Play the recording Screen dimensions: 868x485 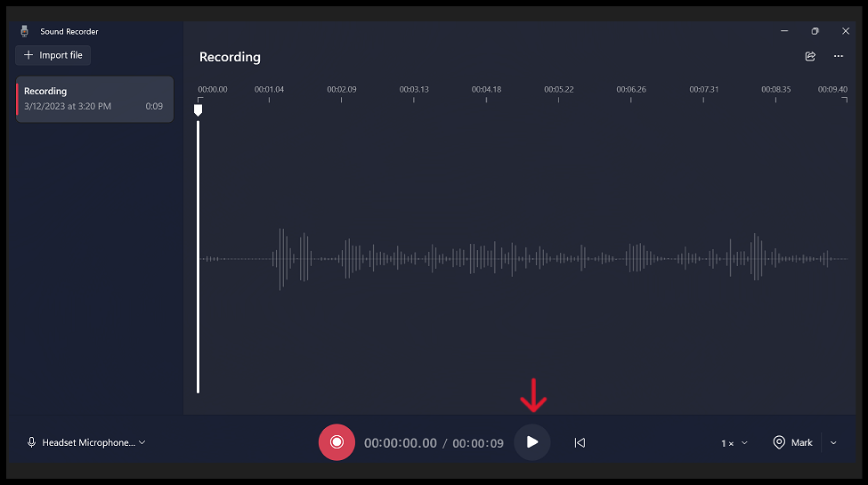532,441
